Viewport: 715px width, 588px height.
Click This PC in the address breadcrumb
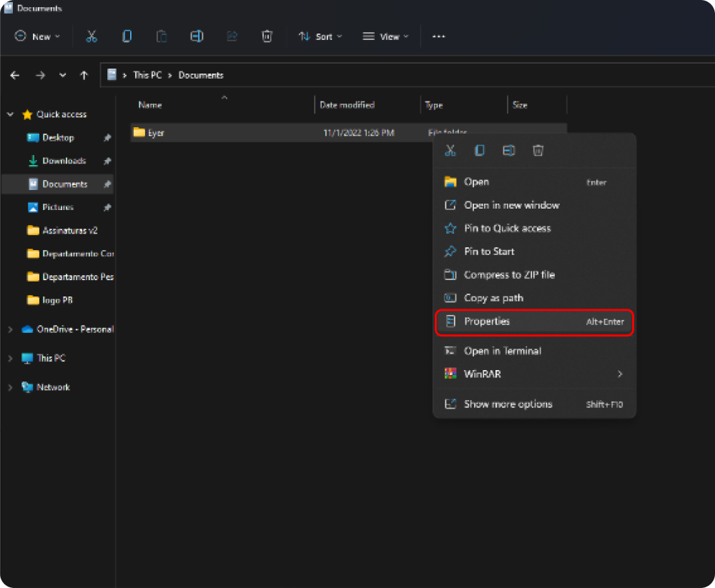click(147, 75)
